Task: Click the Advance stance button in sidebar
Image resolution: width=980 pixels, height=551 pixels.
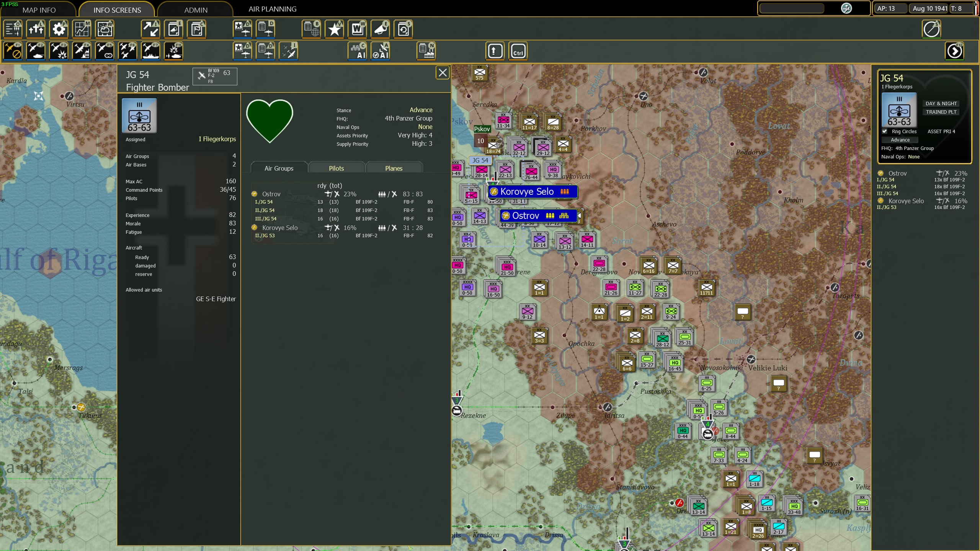Action: click(x=900, y=140)
